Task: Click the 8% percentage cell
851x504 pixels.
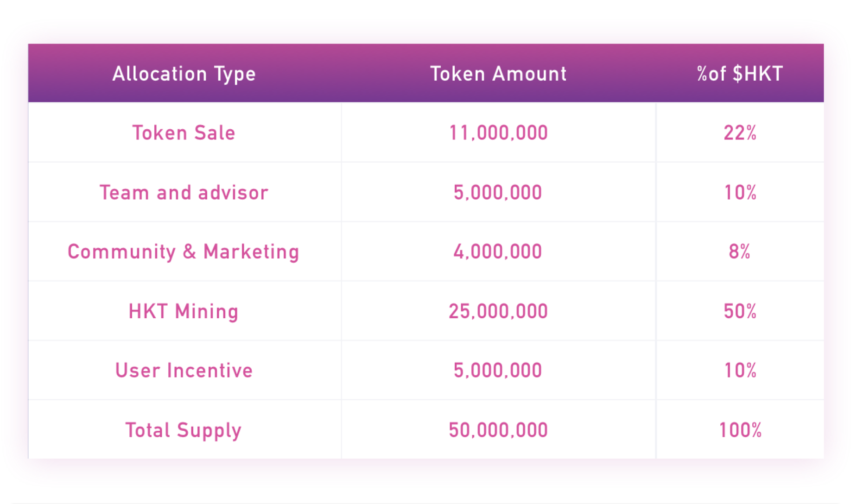Action: click(739, 252)
